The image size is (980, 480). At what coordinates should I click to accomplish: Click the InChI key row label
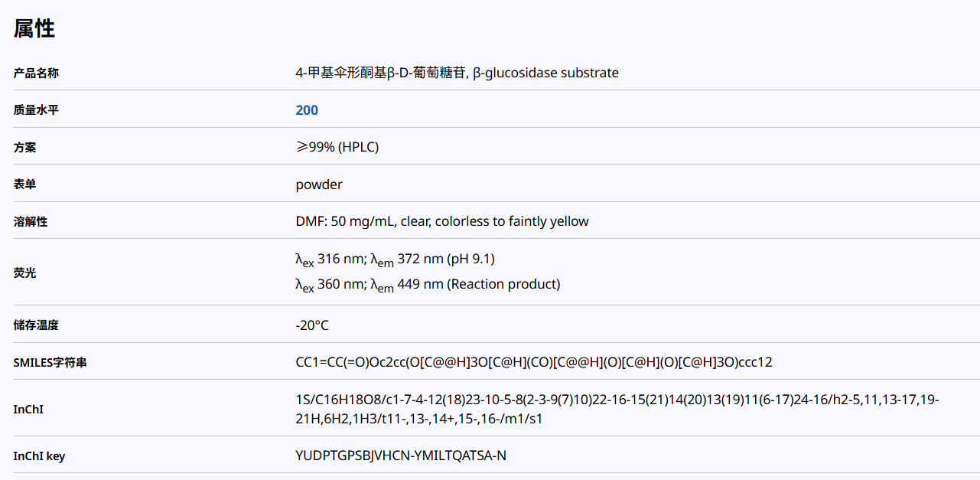[39, 456]
